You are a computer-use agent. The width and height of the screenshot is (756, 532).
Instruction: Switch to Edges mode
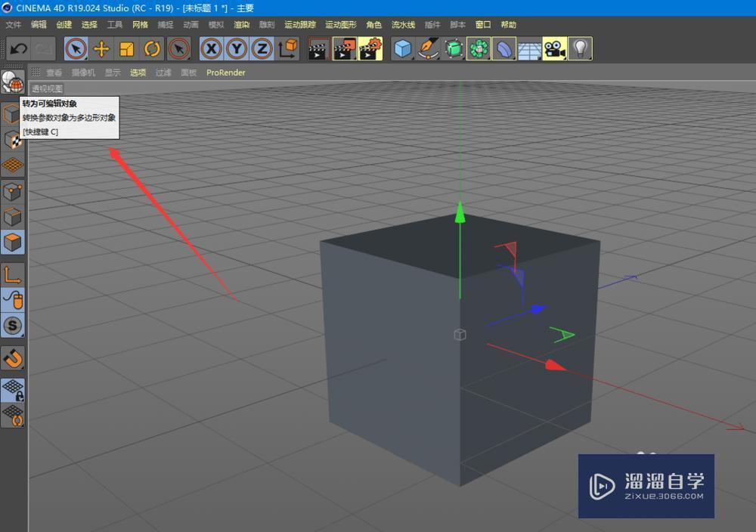(x=13, y=217)
